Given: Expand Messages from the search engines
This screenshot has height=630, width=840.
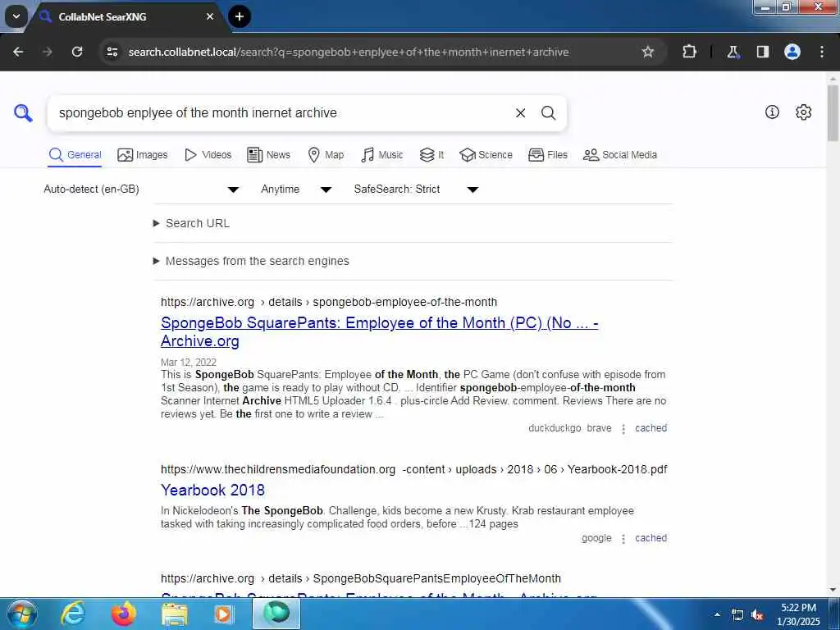Looking at the screenshot, I should [x=251, y=261].
